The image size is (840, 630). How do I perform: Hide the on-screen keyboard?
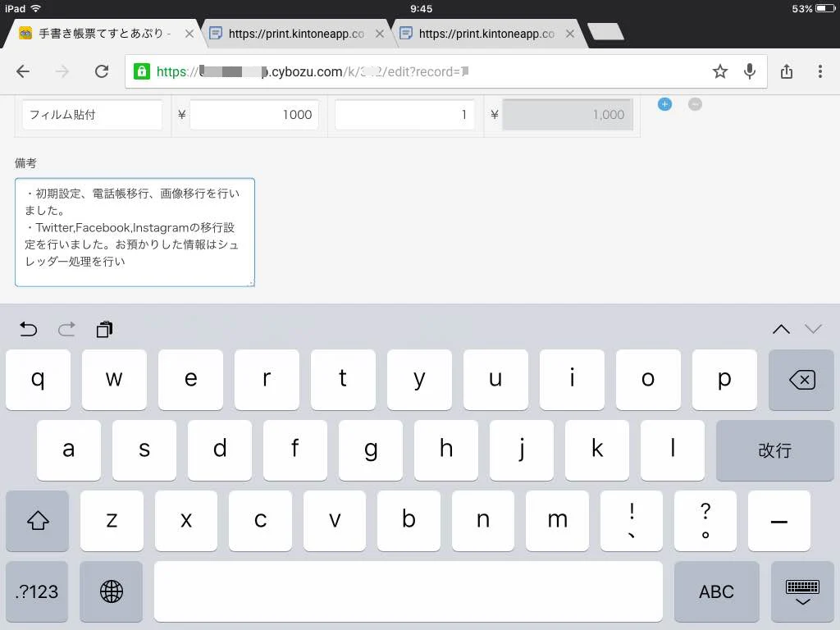[802, 591]
